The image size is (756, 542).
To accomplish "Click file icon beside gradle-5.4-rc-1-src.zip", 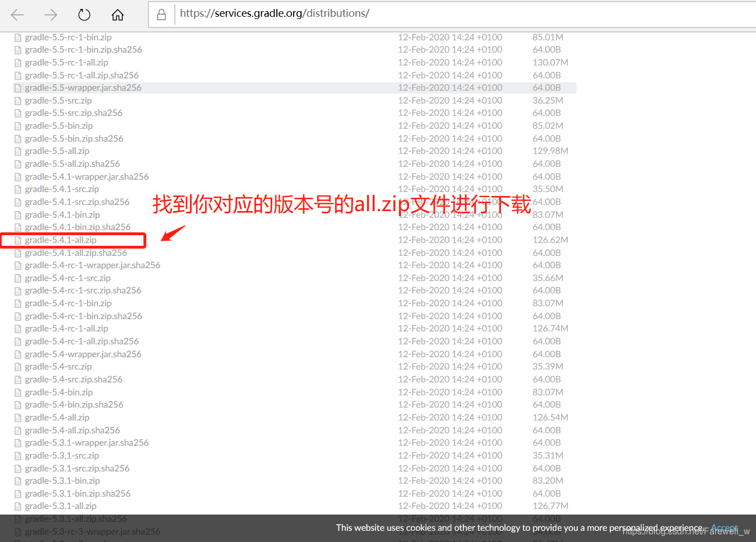I will [x=18, y=279].
